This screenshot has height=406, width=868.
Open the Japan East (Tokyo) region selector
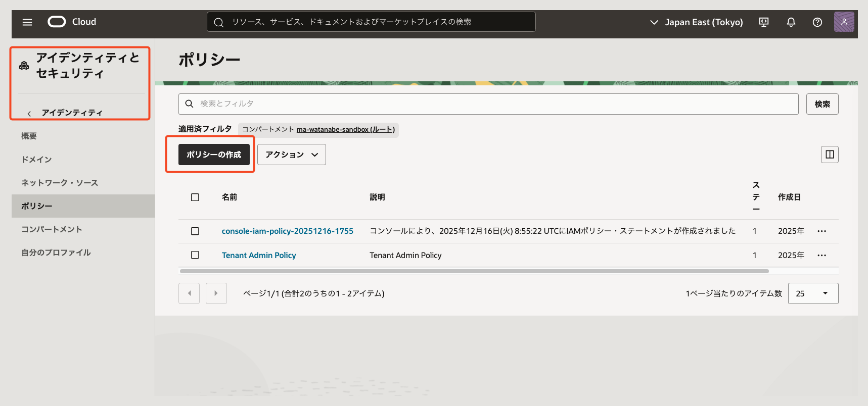click(697, 22)
